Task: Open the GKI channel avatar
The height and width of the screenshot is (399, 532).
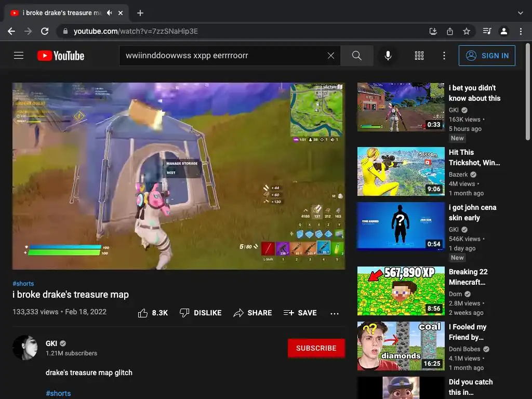Action: pos(25,348)
